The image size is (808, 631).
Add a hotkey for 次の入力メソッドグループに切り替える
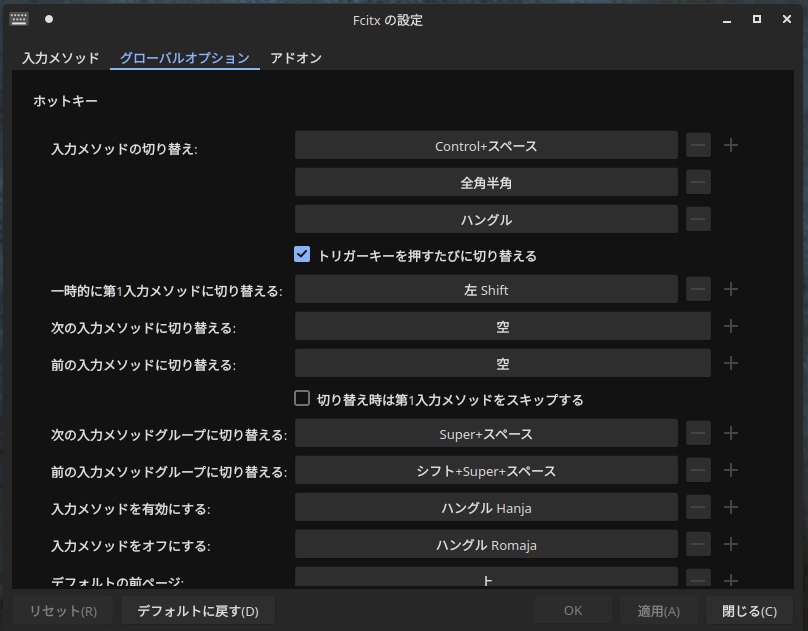click(731, 433)
